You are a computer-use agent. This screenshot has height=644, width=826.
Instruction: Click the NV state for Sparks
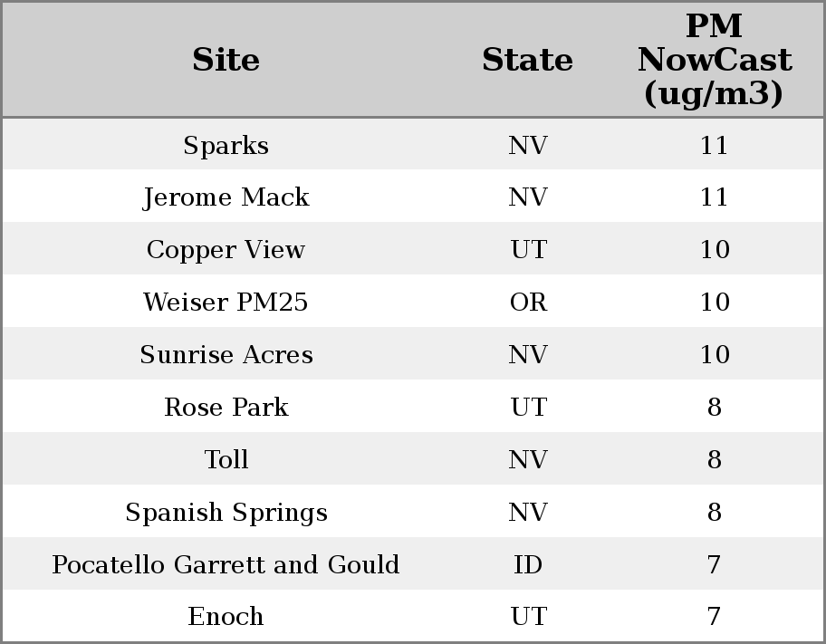pos(528,145)
